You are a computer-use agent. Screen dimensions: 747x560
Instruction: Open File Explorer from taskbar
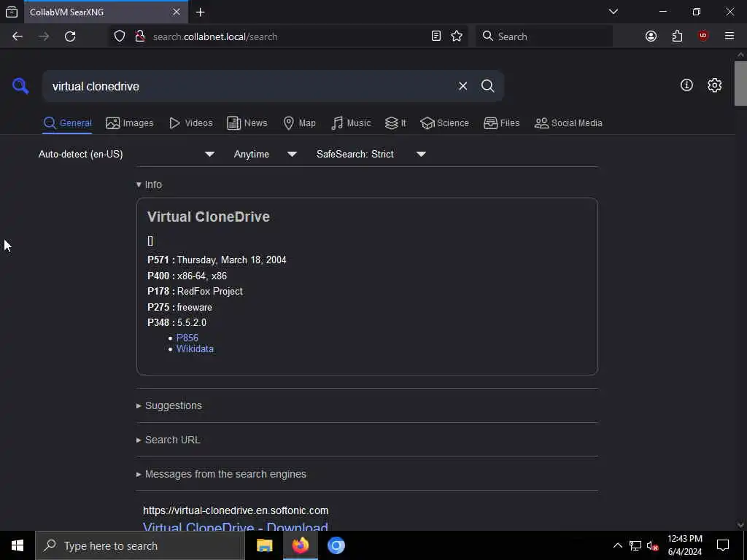[264, 545]
